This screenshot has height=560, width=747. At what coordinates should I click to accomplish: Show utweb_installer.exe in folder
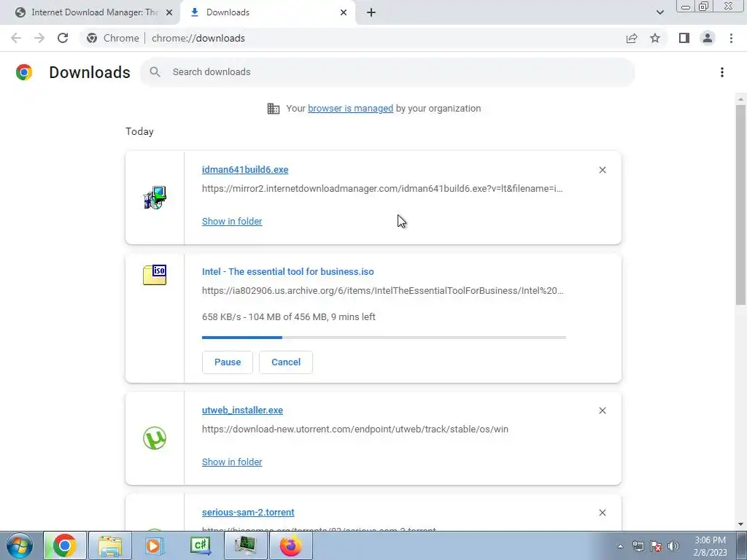click(x=232, y=462)
